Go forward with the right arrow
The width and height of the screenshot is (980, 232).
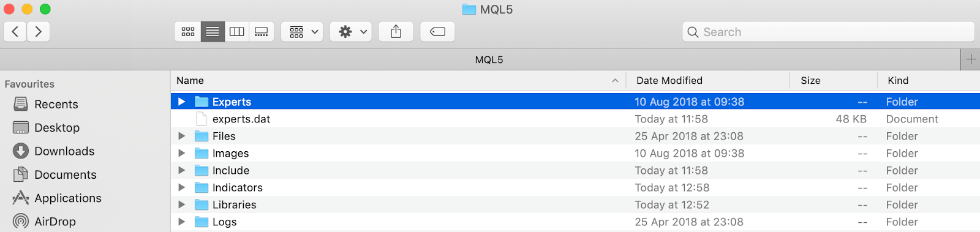pyautogui.click(x=38, y=32)
